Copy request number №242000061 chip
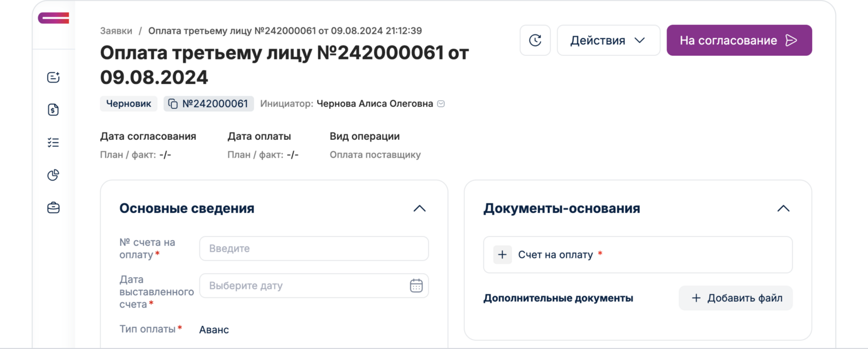Screen dimensions: 868x349 pyautogui.click(x=209, y=104)
